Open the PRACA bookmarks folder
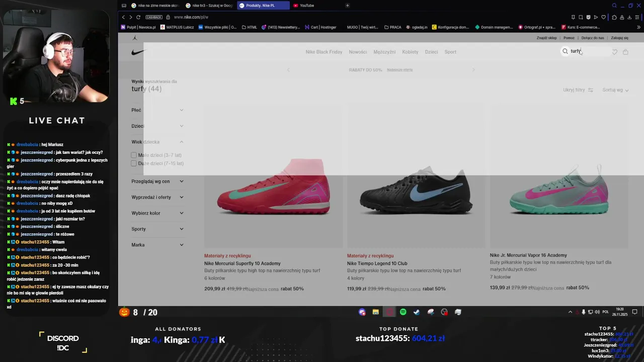This screenshot has height=362, width=644. tap(392, 27)
